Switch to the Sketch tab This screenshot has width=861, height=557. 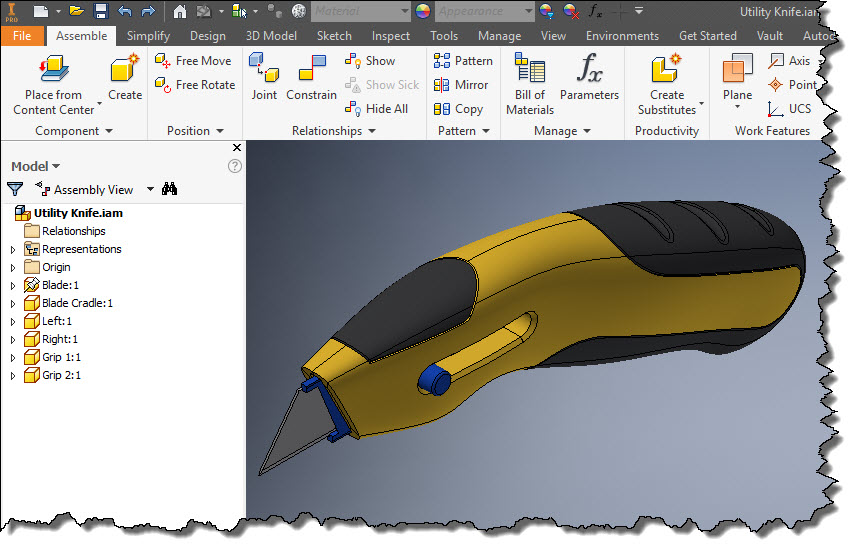[334, 36]
